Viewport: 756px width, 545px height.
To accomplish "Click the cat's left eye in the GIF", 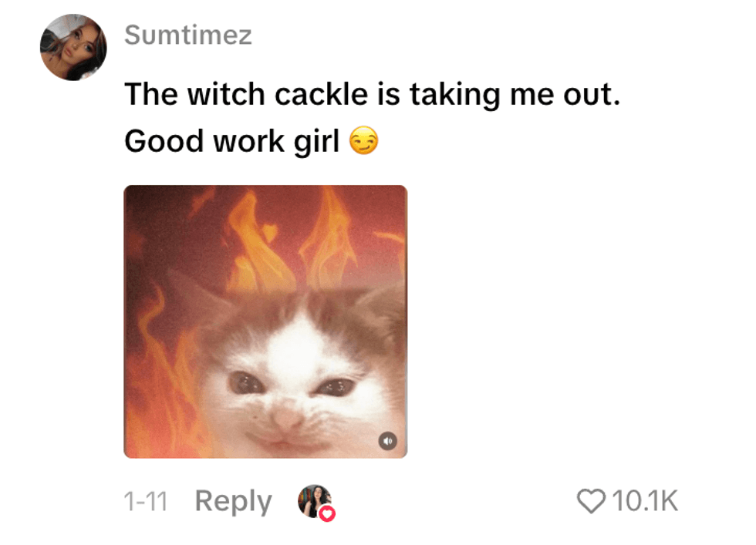I will click(246, 383).
